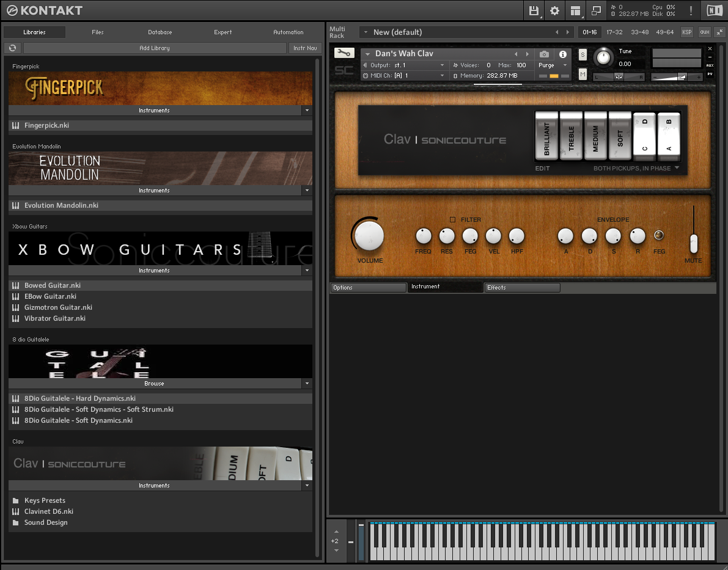The height and width of the screenshot is (570, 728).
Task: Toggle the MEDIUM rocker switch
Action: click(x=596, y=136)
